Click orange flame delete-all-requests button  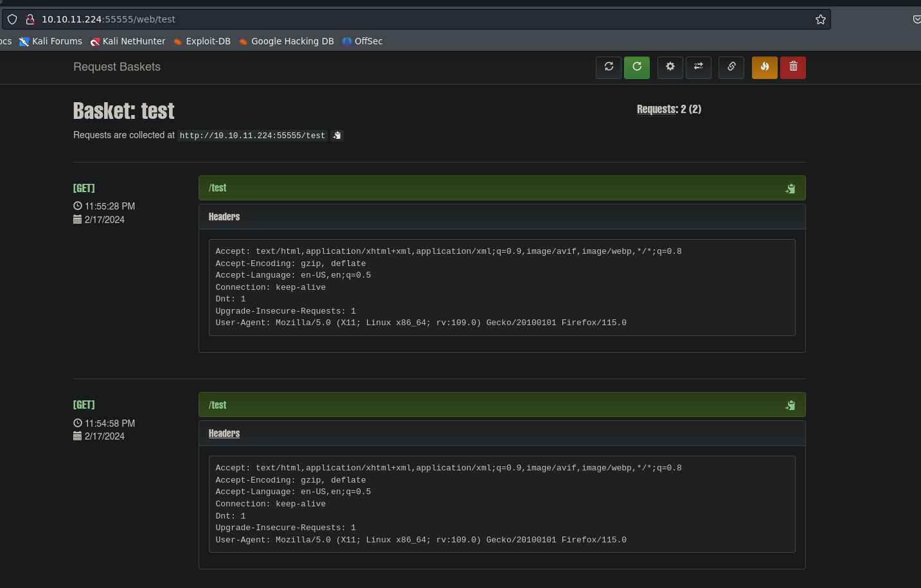pos(765,67)
